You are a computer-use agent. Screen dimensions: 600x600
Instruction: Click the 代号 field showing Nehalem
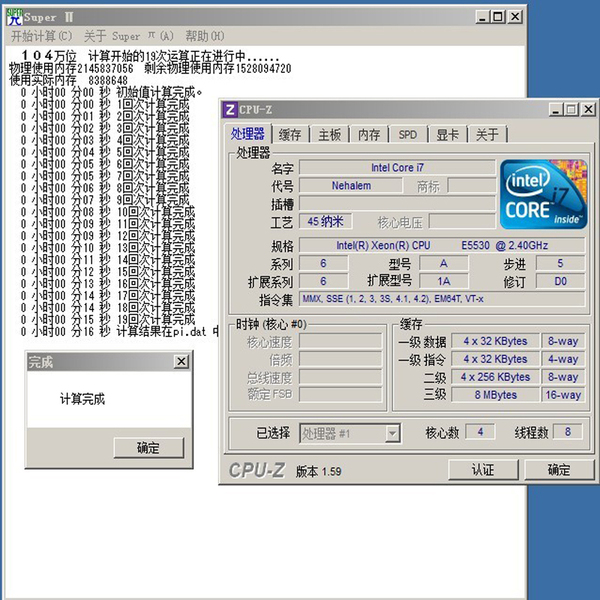tap(351, 186)
